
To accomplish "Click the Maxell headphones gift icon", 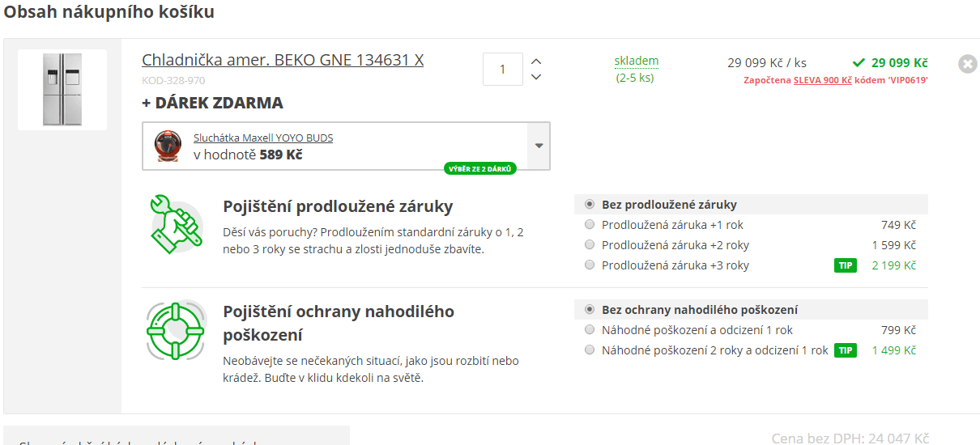I will (167, 146).
